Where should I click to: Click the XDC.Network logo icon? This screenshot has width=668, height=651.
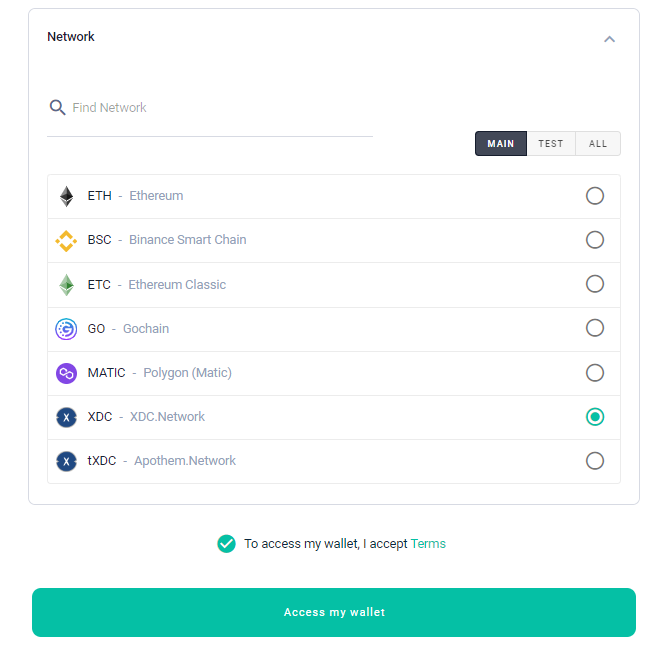point(66,417)
